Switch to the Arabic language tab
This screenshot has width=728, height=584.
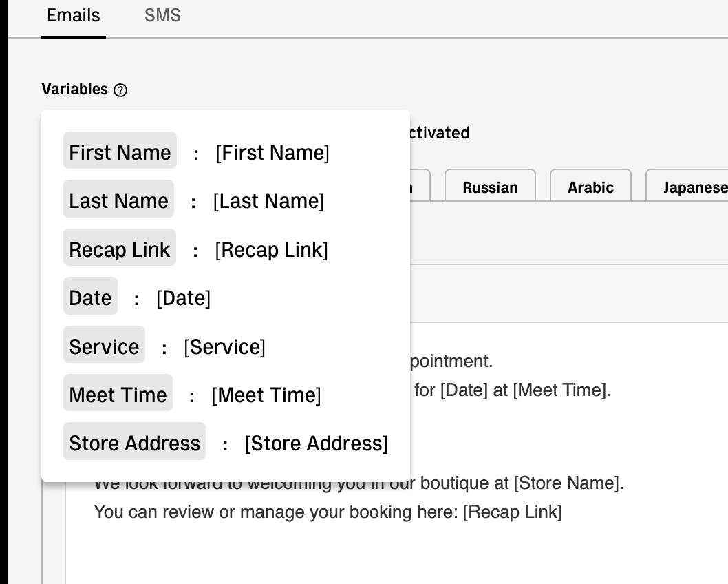(x=590, y=187)
